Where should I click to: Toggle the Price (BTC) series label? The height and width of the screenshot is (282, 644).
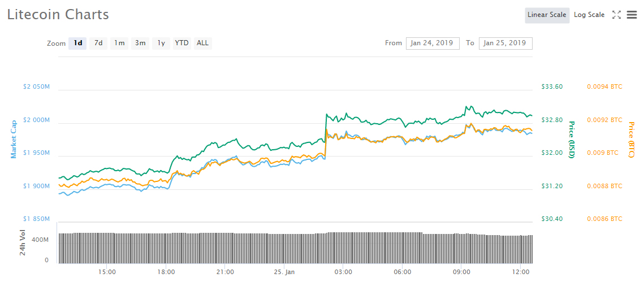click(x=631, y=139)
